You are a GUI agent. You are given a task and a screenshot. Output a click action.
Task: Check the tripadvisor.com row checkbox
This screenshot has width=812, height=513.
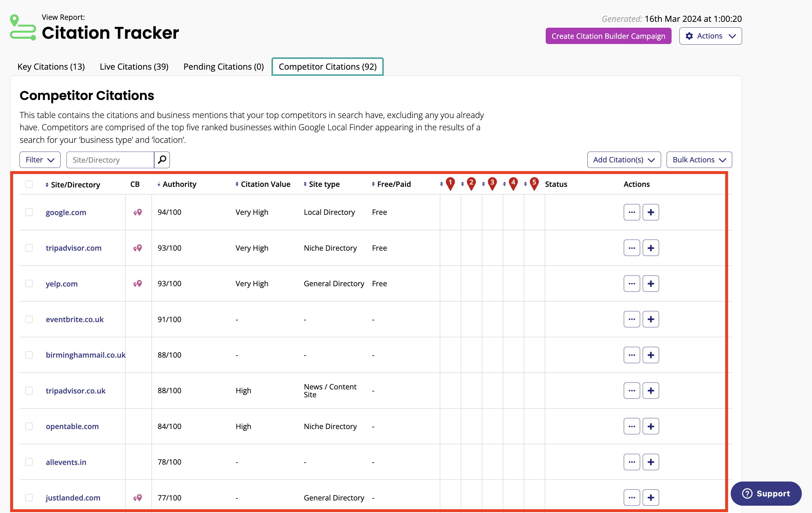29,248
